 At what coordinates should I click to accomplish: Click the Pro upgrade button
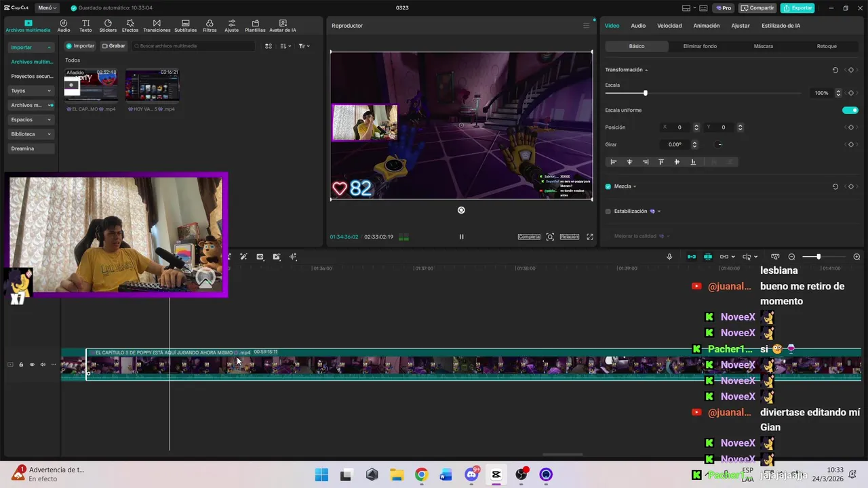click(x=722, y=8)
